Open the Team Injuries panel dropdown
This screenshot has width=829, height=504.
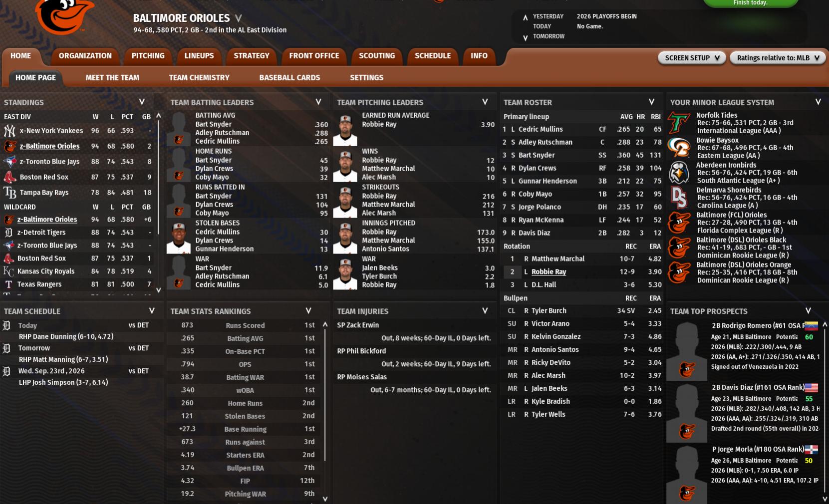point(485,311)
